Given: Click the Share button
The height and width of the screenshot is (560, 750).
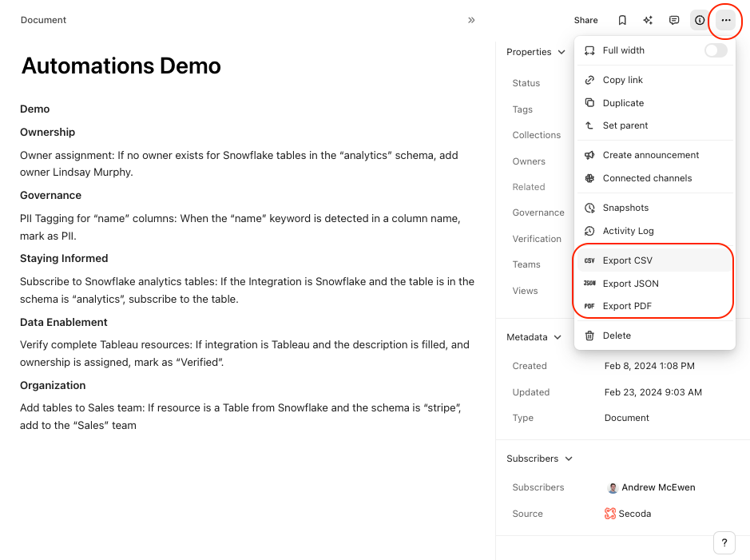Looking at the screenshot, I should (585, 20).
